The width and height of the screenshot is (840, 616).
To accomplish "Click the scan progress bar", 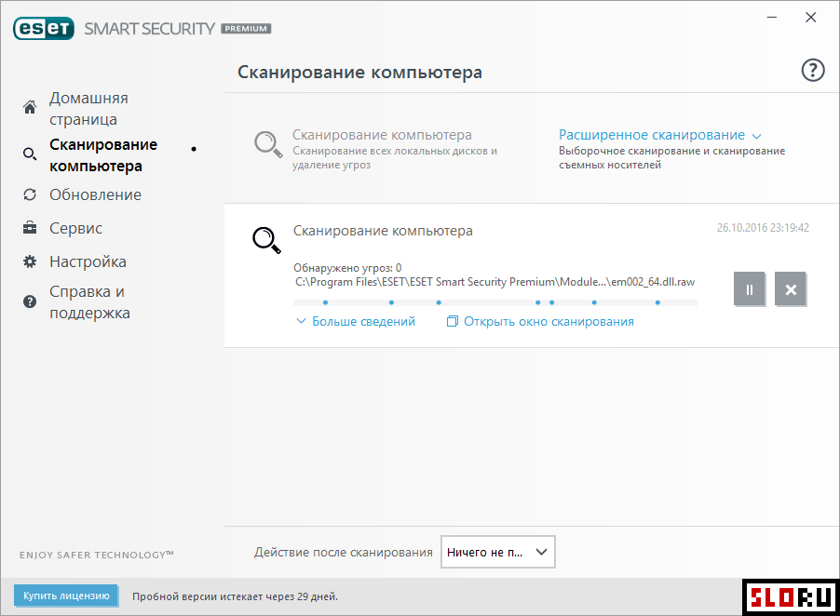I will click(x=495, y=302).
